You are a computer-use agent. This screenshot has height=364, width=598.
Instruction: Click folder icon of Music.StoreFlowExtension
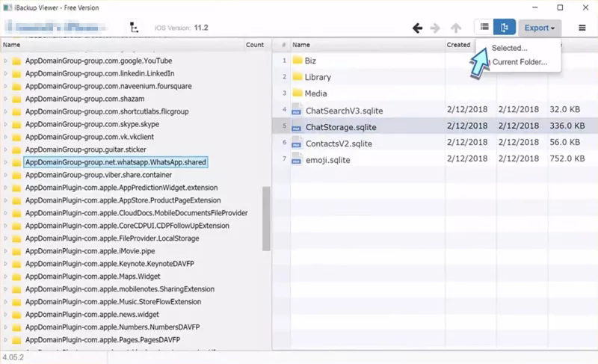coord(16,302)
